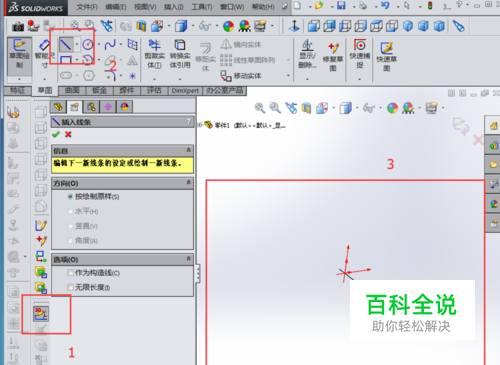The width and height of the screenshot is (500, 365).
Task: Select the Circle sketch tool
Action: pos(88,44)
